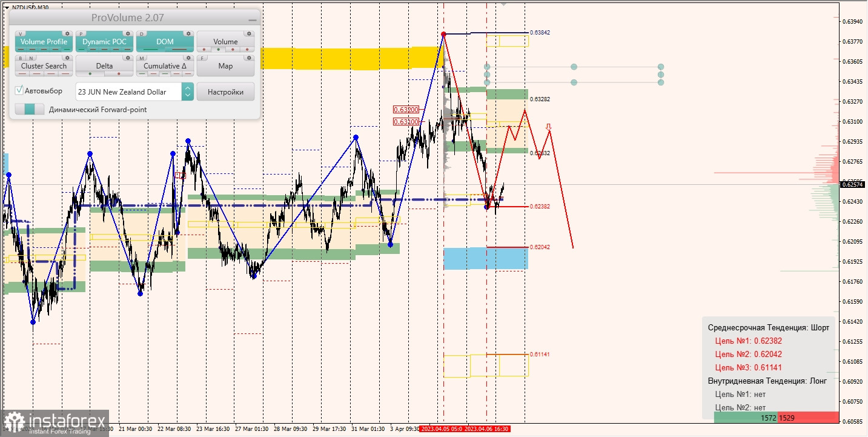Image resolution: width=868 pixels, height=437 pixels.
Task: Activate the DOM button
Action: (165, 41)
